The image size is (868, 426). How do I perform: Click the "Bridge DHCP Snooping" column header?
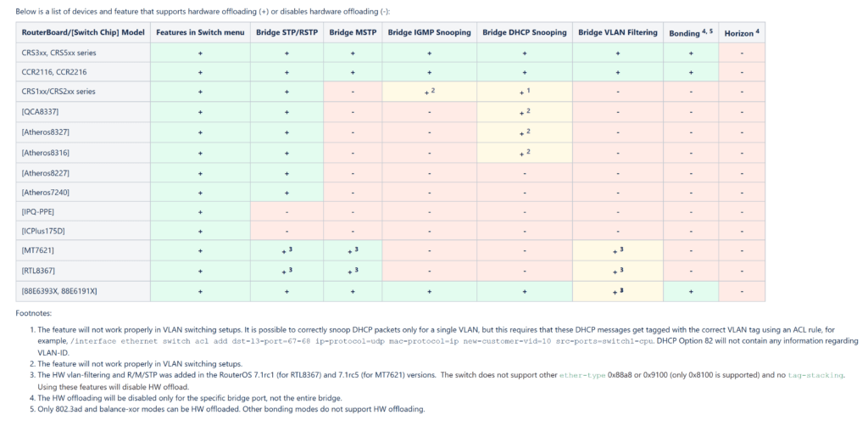click(x=524, y=33)
